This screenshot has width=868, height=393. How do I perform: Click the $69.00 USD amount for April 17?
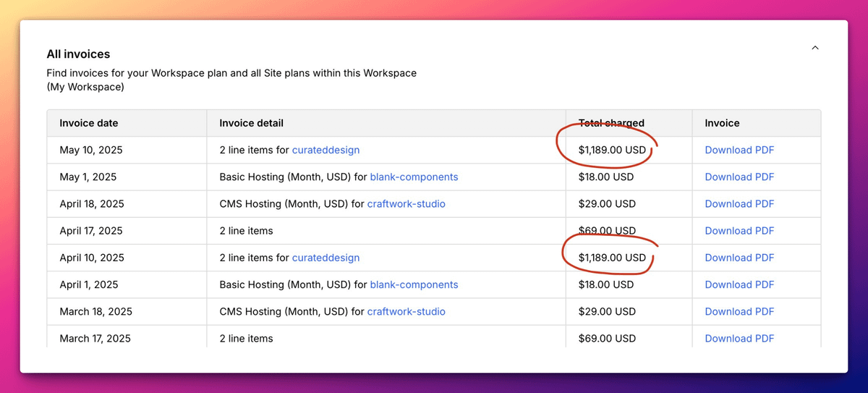[x=607, y=230]
